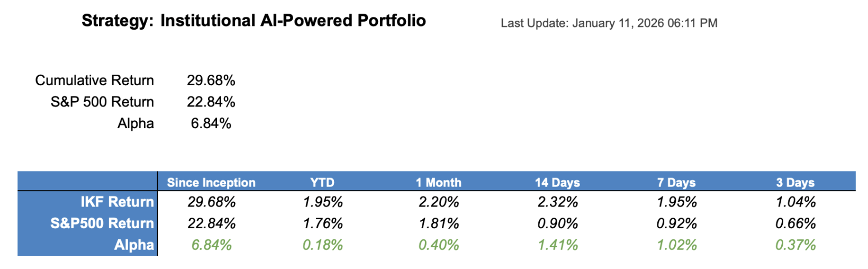Select the 14 Days Alpha cell 1.41%
Screen dimensions: 868x269
pyautogui.click(x=557, y=245)
